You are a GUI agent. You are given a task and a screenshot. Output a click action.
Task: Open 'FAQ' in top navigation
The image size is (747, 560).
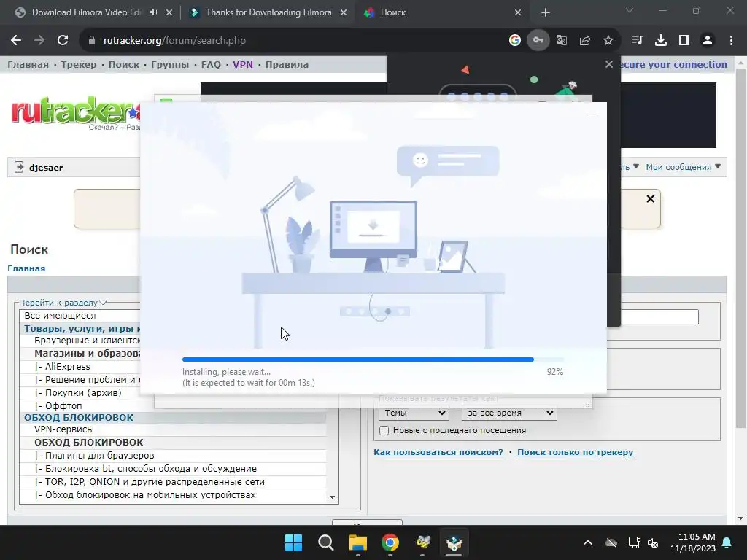tap(211, 64)
